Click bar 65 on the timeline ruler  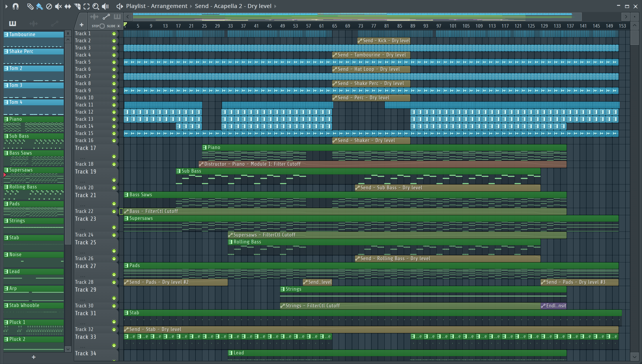pos(334,26)
